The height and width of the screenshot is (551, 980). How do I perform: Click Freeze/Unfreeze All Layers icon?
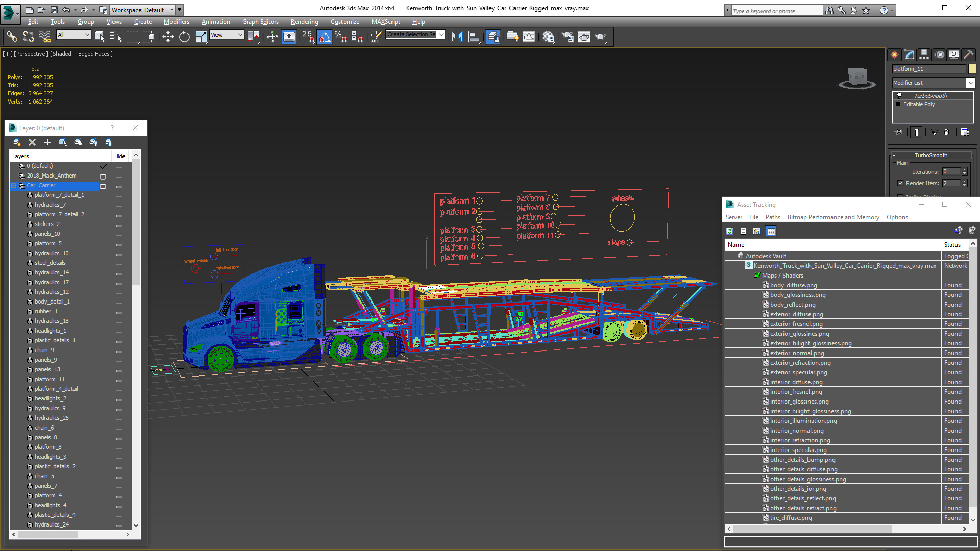click(x=109, y=142)
